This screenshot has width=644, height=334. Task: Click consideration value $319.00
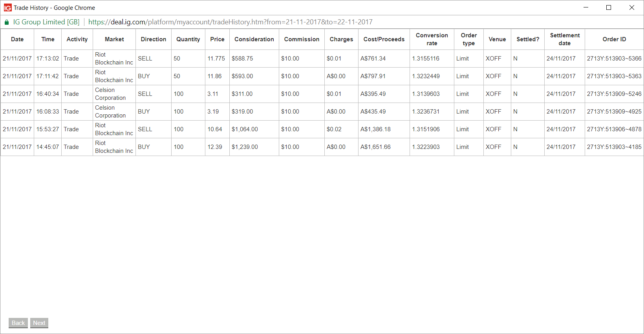click(242, 112)
